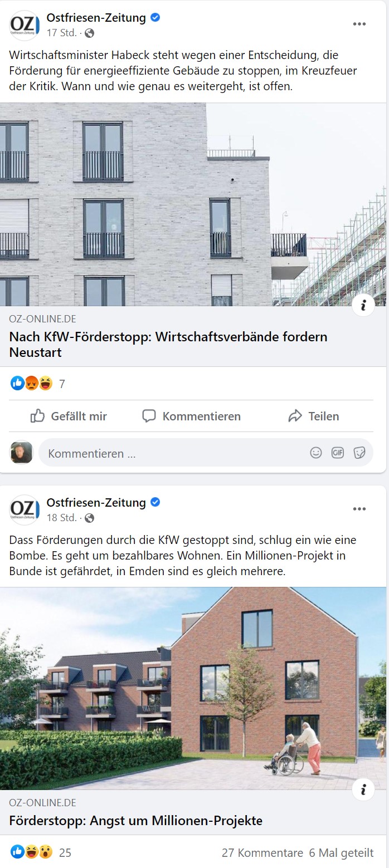The height and width of the screenshot is (868, 389).
Task: Click the grey apartment building photo thumbnail
Action: point(193,204)
